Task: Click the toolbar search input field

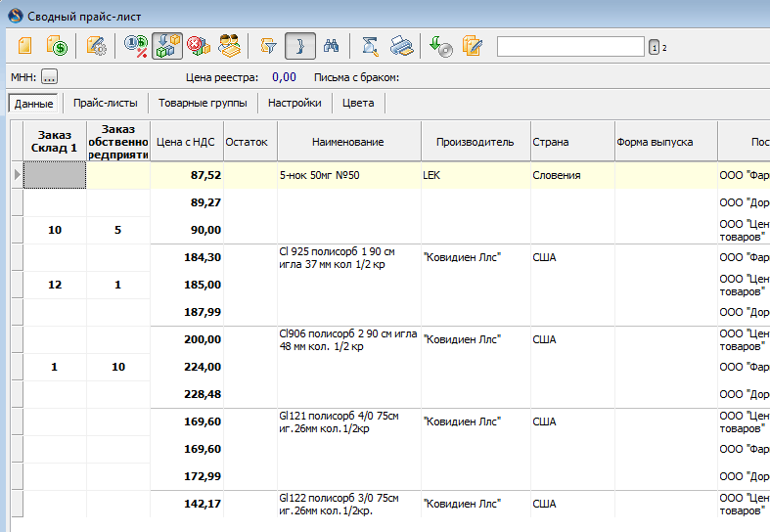Action: point(570,47)
